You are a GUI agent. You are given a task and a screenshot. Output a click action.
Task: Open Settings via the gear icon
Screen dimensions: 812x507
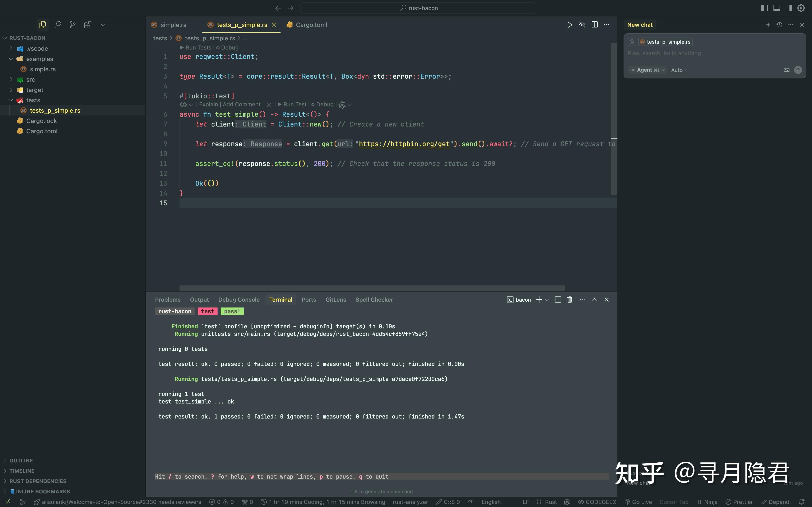pyautogui.click(x=801, y=8)
